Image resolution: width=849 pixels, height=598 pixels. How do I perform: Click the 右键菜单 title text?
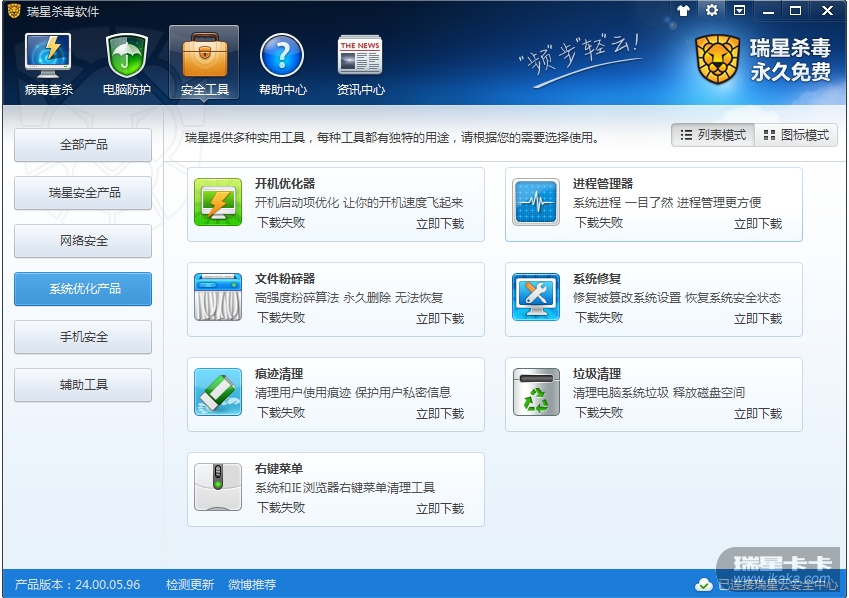pyautogui.click(x=279, y=469)
